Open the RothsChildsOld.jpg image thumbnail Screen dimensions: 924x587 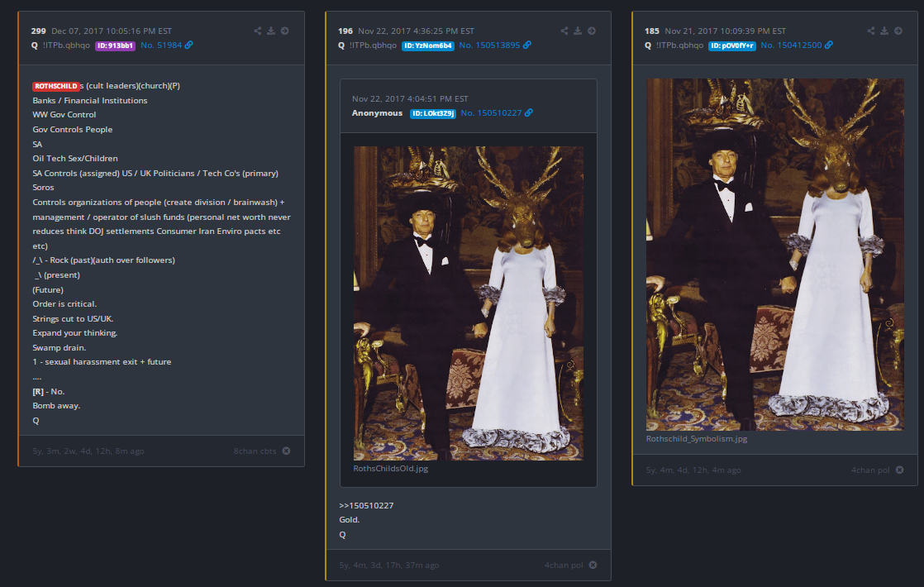point(469,303)
